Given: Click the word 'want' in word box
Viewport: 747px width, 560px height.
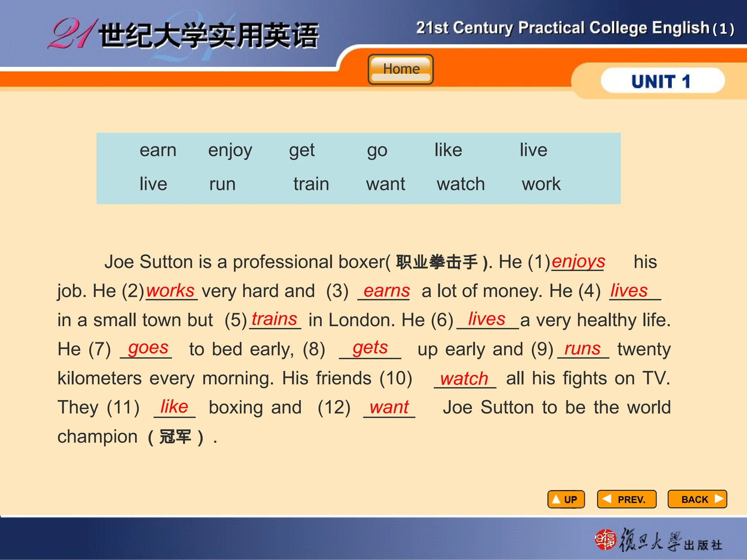Looking at the screenshot, I should pos(386,184).
